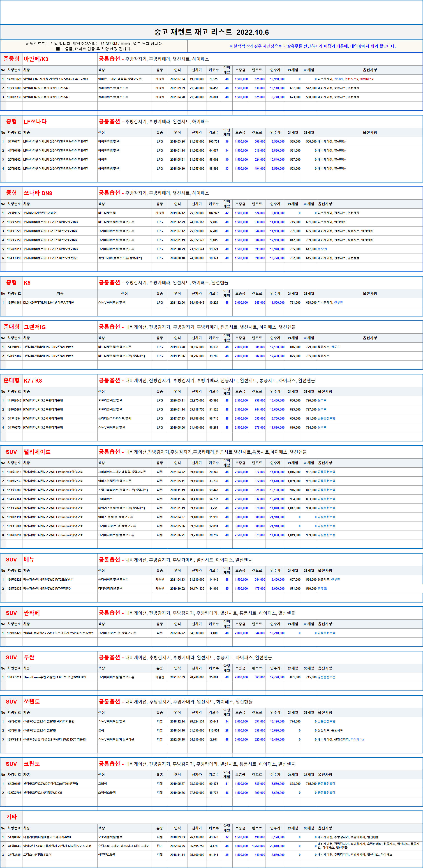Select the '코란도' section heading
This screenshot has width=423, height=868.
pyautogui.click(x=32, y=764)
